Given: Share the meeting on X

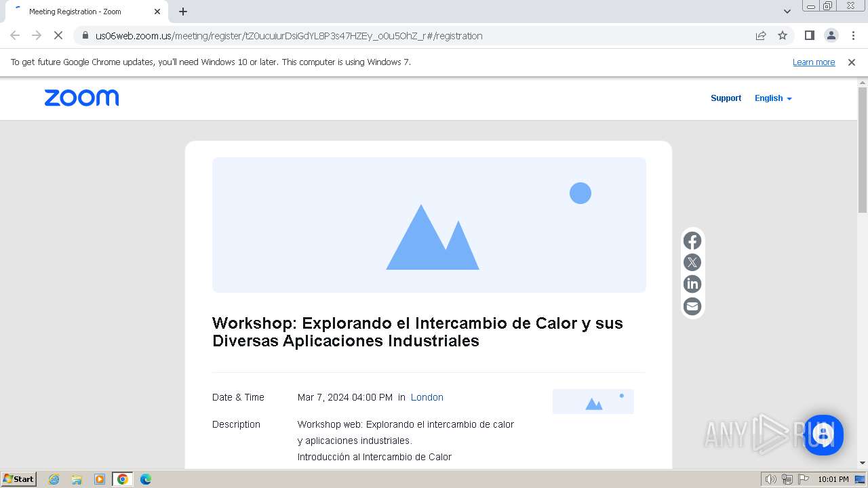Looking at the screenshot, I should point(692,262).
